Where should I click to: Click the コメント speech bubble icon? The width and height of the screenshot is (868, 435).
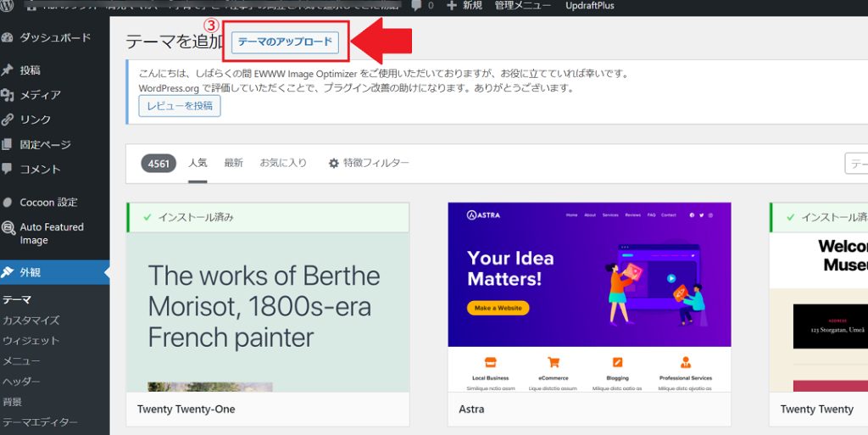point(7,169)
